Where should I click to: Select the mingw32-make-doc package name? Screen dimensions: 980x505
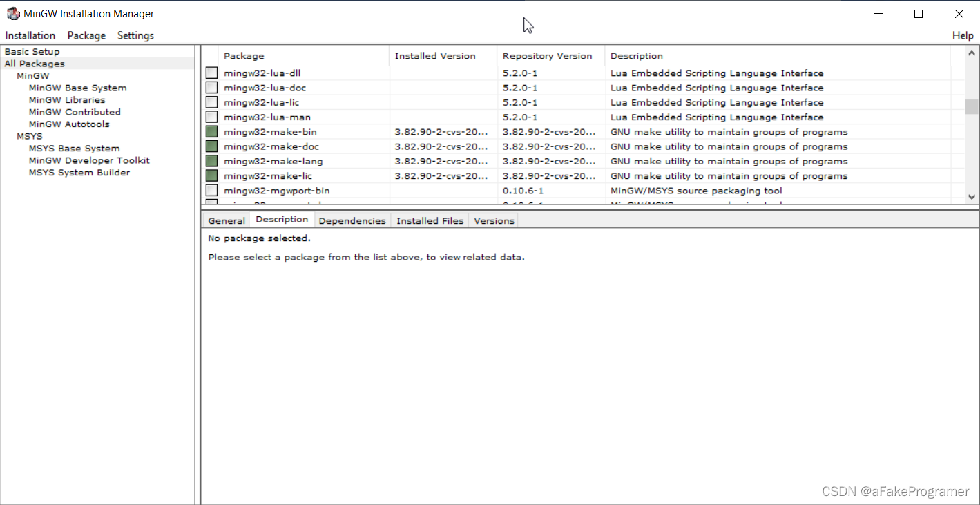(271, 146)
